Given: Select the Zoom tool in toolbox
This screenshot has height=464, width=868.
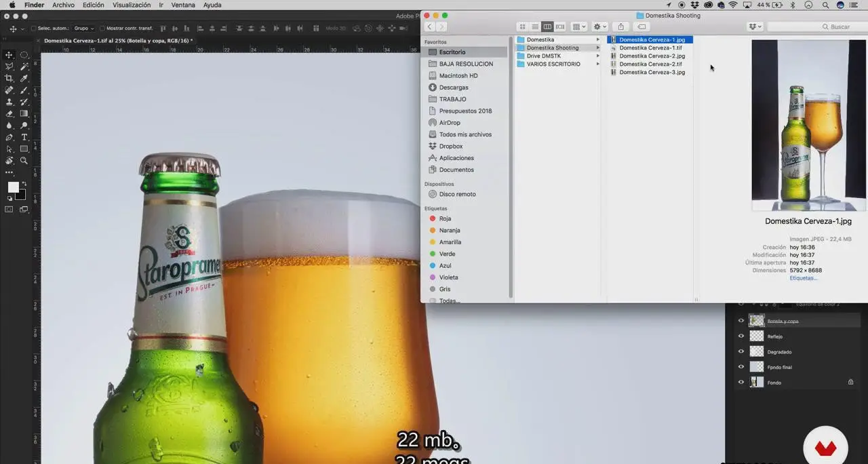Looking at the screenshot, I should (24, 161).
